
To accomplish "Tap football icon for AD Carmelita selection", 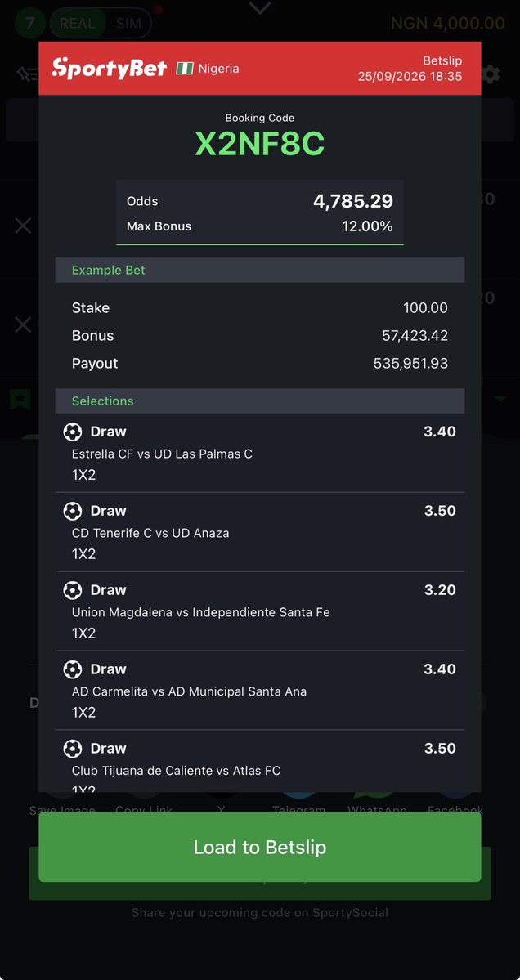I will pyautogui.click(x=73, y=669).
